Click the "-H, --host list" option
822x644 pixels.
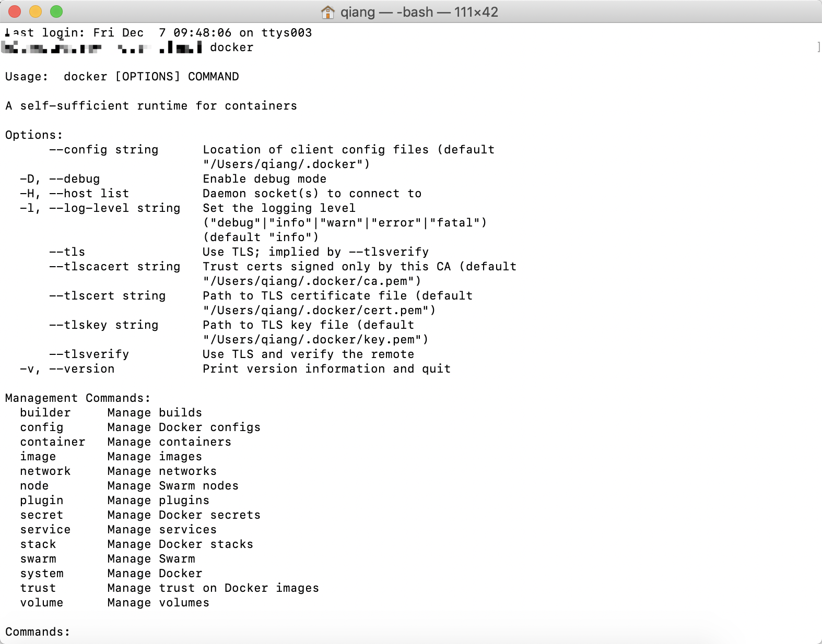click(74, 193)
